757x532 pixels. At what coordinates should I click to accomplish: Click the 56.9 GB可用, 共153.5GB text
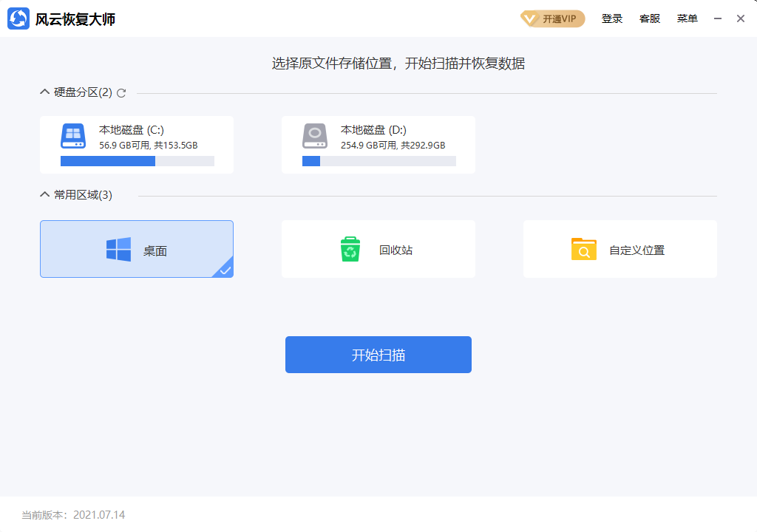[x=148, y=146]
